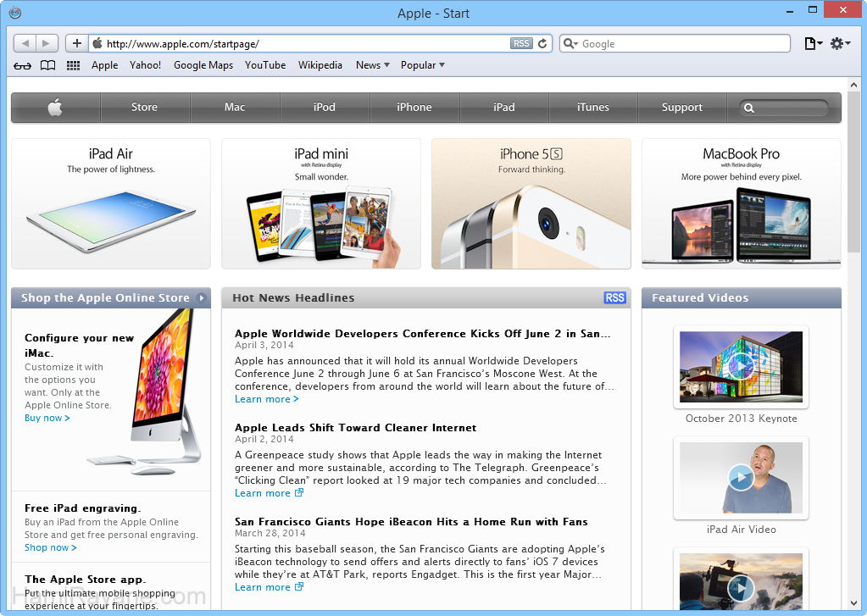
Task: Open the Reading List glasses icon
Action: pos(22,66)
